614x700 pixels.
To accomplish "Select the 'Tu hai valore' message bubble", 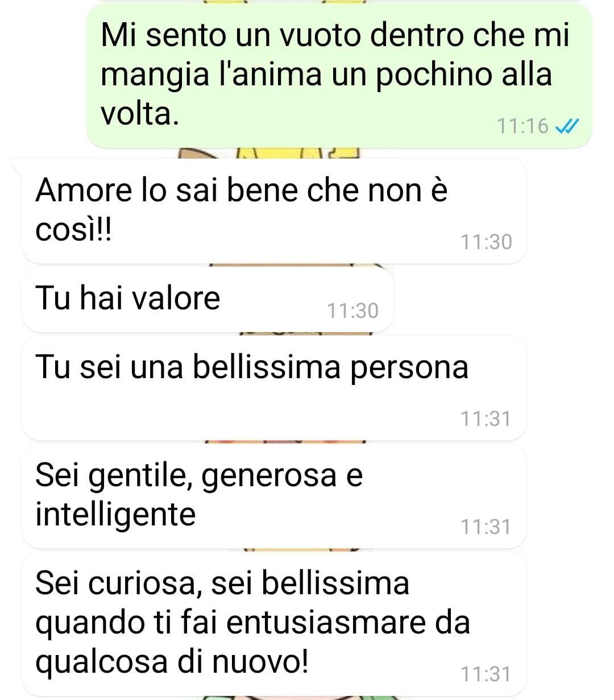I will [208, 300].
